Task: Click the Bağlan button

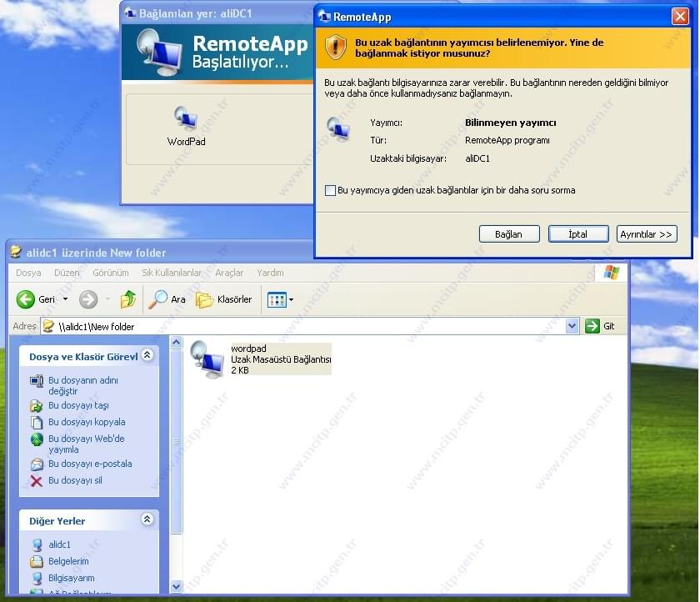Action: [x=509, y=234]
